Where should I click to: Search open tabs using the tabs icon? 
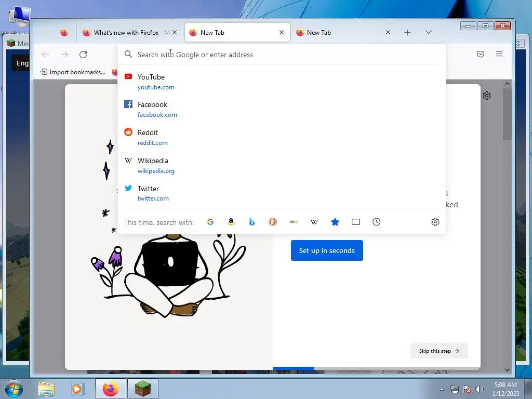click(355, 222)
